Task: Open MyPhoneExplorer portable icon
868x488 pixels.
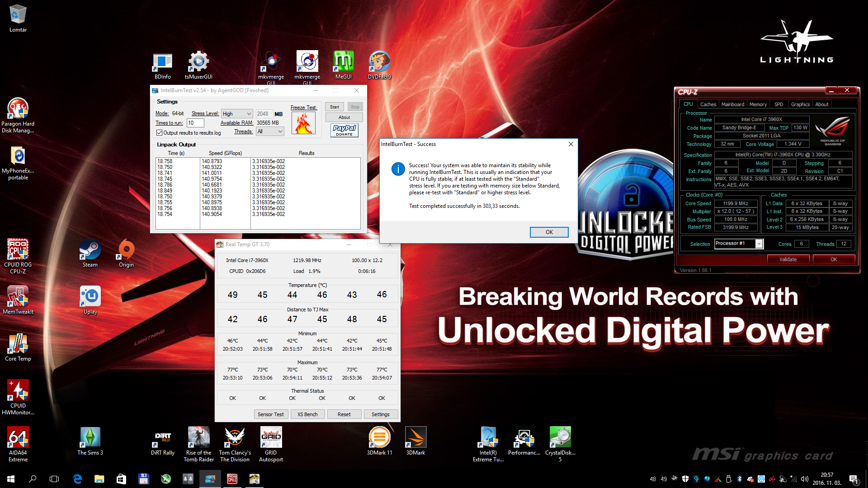Action: point(18,163)
